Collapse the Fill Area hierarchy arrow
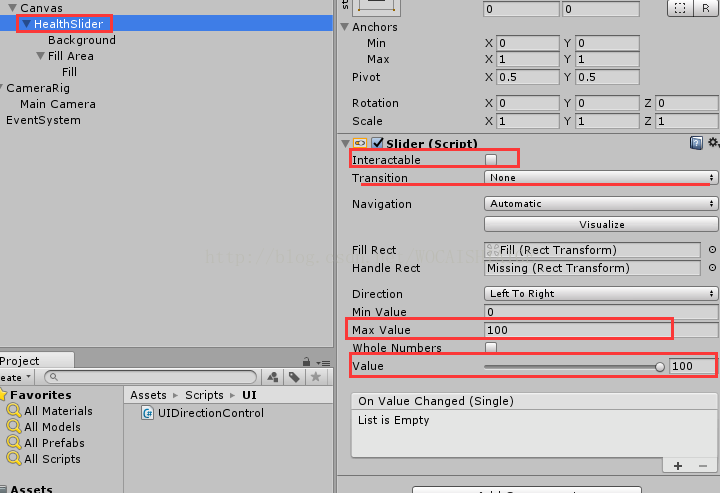Image resolution: width=720 pixels, height=493 pixels. click(x=40, y=56)
